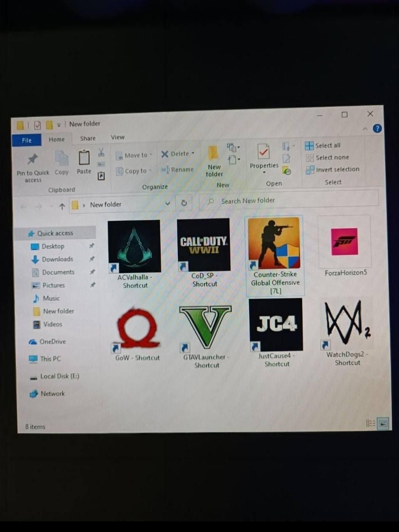The height and width of the screenshot is (532, 399).
Task: Click the Refresh button beside address bar
Action: point(184,203)
